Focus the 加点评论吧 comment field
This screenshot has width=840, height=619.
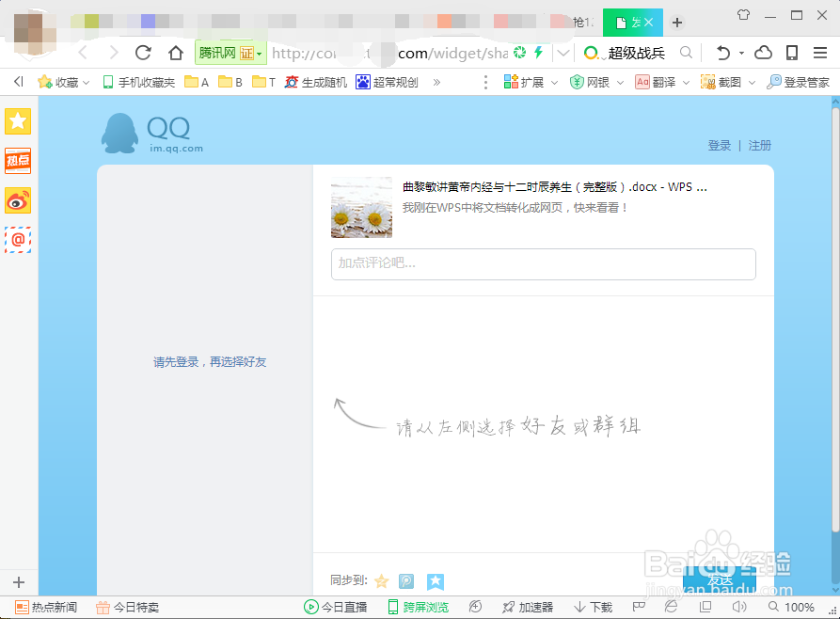click(x=543, y=263)
